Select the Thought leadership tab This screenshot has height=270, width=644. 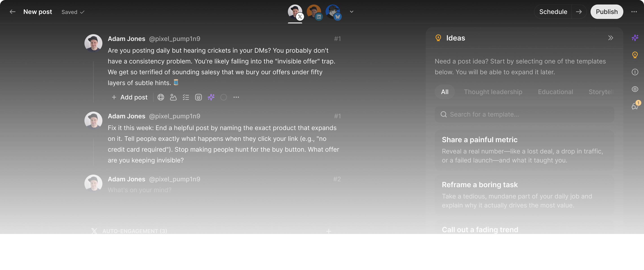click(x=493, y=92)
